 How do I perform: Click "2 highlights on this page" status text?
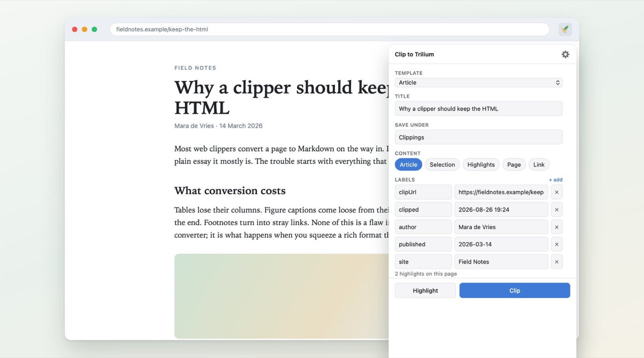[x=426, y=274]
